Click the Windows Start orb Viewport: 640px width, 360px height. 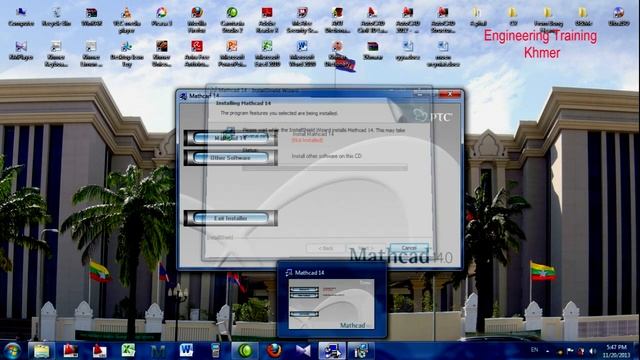coord(13,351)
